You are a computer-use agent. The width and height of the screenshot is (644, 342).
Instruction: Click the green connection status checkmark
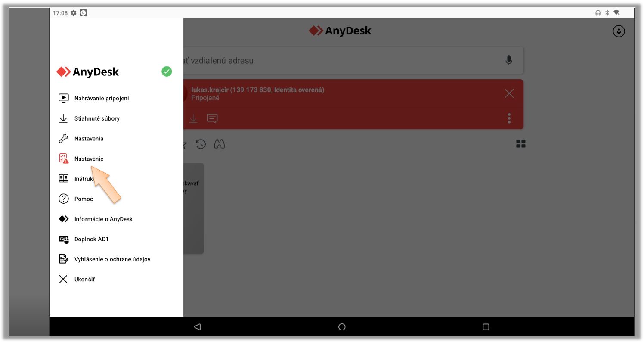(167, 72)
